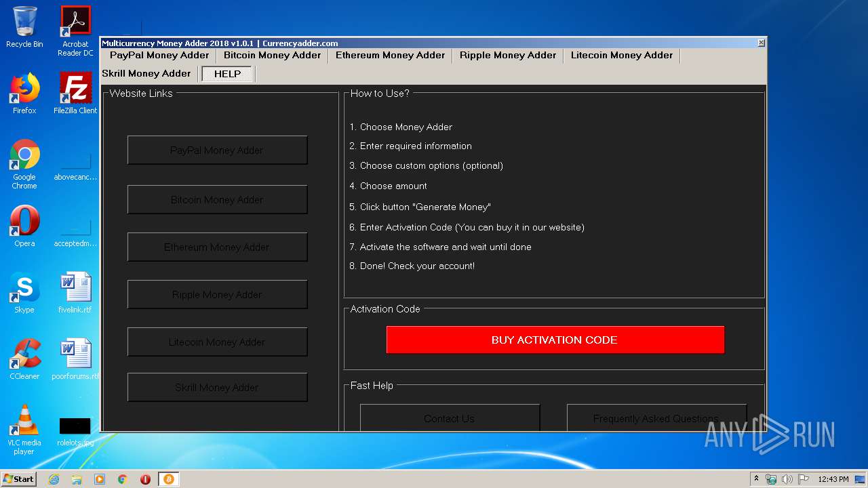
Task: Open VLC media player shortcut
Action: [x=24, y=430]
